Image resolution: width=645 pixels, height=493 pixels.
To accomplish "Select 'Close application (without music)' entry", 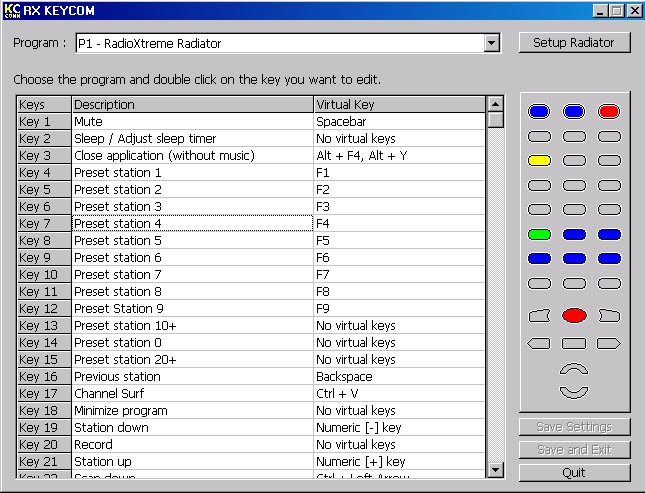I will tap(193, 156).
